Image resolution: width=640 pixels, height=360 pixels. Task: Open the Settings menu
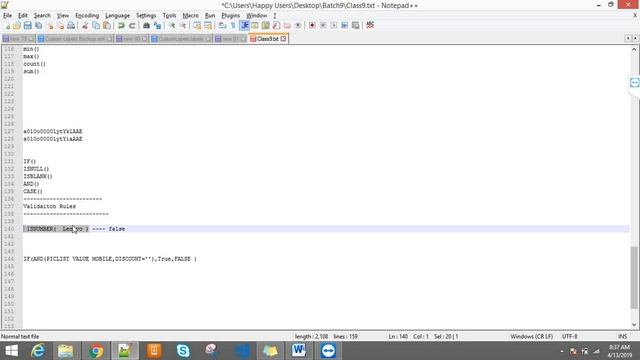point(146,16)
